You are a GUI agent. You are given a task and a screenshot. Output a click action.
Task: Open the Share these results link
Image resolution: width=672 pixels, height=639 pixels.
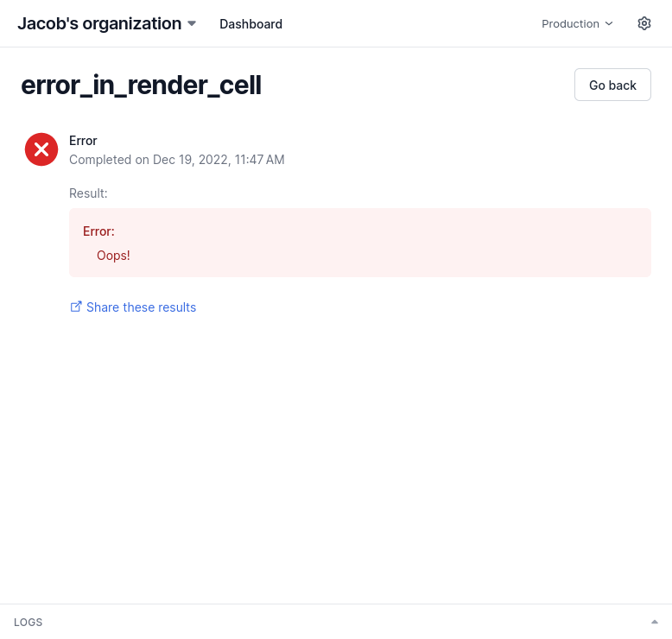[x=141, y=307]
